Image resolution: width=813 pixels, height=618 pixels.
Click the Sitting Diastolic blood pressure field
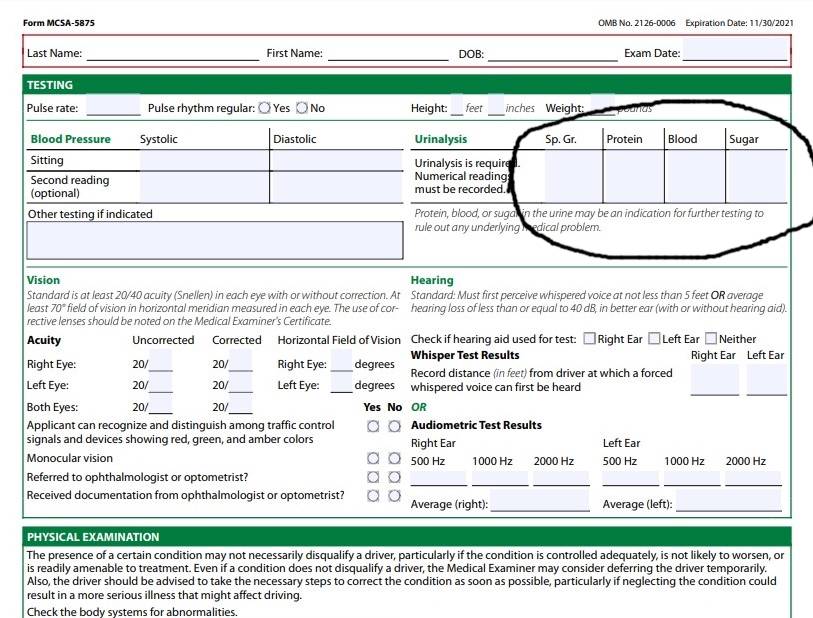tap(337, 161)
